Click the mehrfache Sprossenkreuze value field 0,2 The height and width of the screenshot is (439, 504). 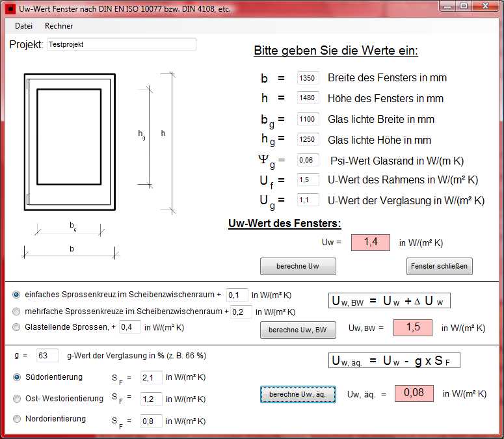241,312
